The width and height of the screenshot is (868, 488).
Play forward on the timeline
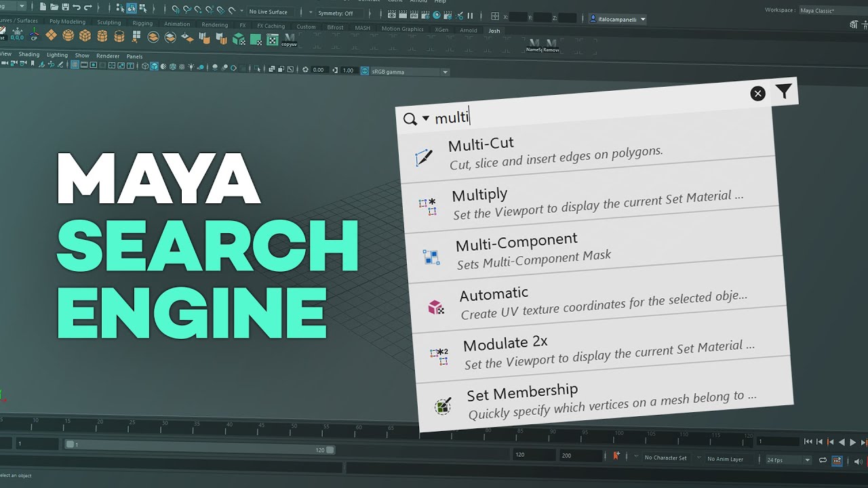(852, 442)
